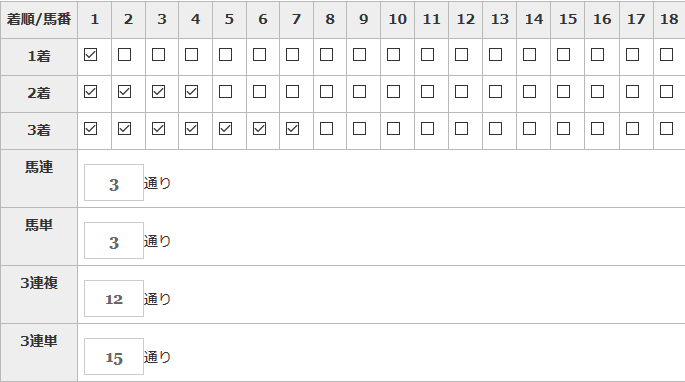Check horse 12 for 3着
This screenshot has width=685, height=382.
[x=461, y=129]
